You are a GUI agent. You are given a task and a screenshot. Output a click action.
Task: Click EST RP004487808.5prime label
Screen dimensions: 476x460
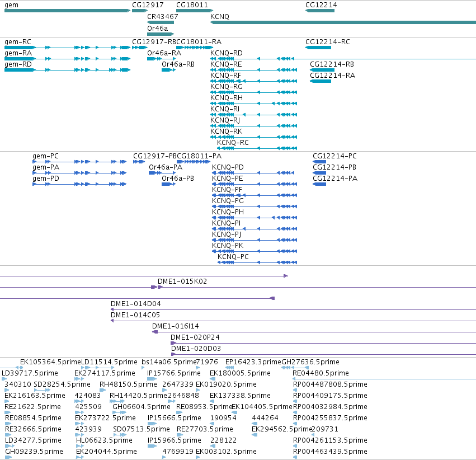330,384
